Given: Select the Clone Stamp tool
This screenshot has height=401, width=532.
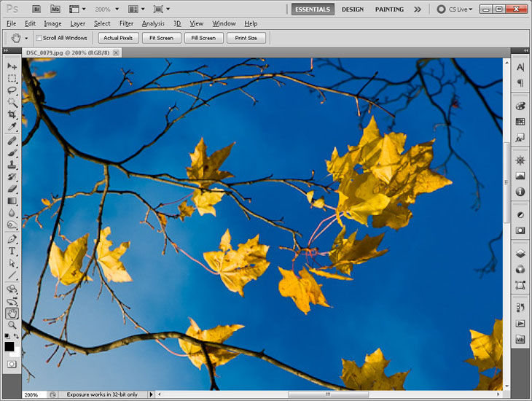Looking at the screenshot, I should pyautogui.click(x=12, y=165).
